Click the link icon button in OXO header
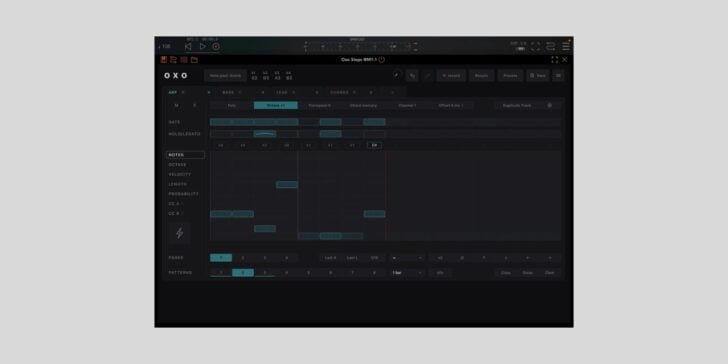Image resolution: width=728 pixels, height=364 pixels. point(412,76)
